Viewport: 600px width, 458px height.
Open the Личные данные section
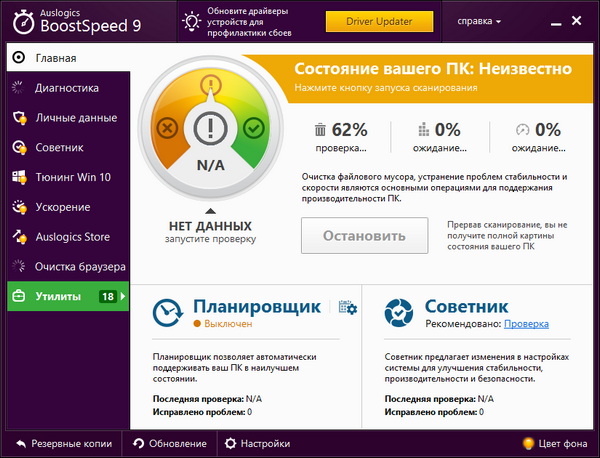(x=68, y=117)
